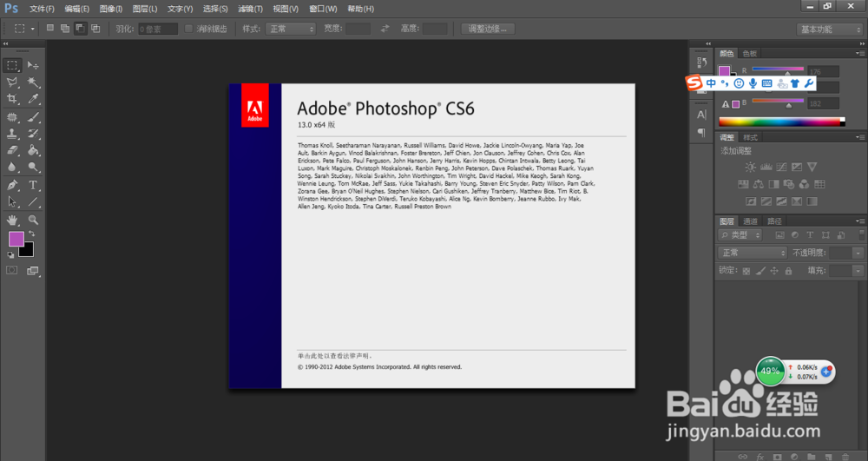Add a Levels adjustment
868x461 pixels.
tap(766, 167)
